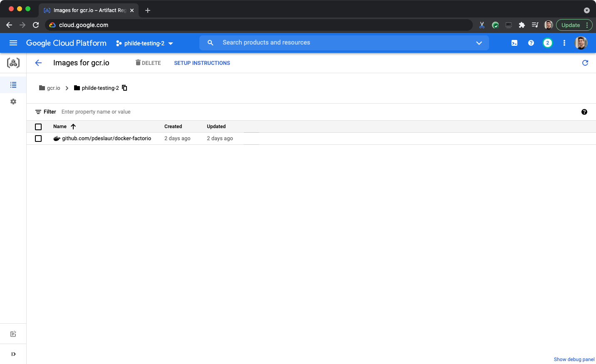Click the Artifact Registry product icon
Viewport: 596px width, 364px height.
(13, 63)
